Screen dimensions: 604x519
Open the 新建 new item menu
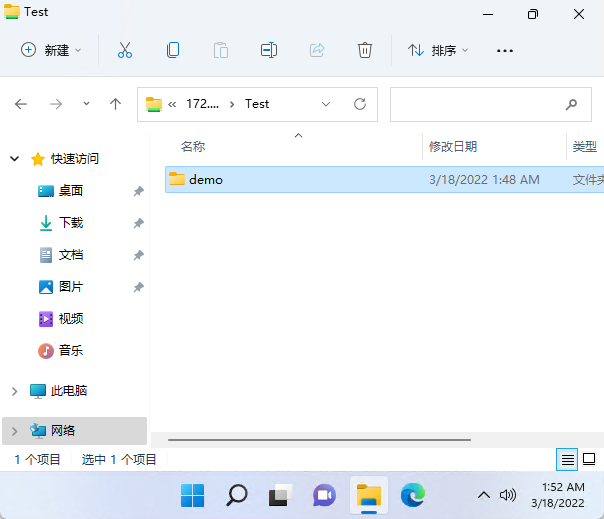coord(51,50)
